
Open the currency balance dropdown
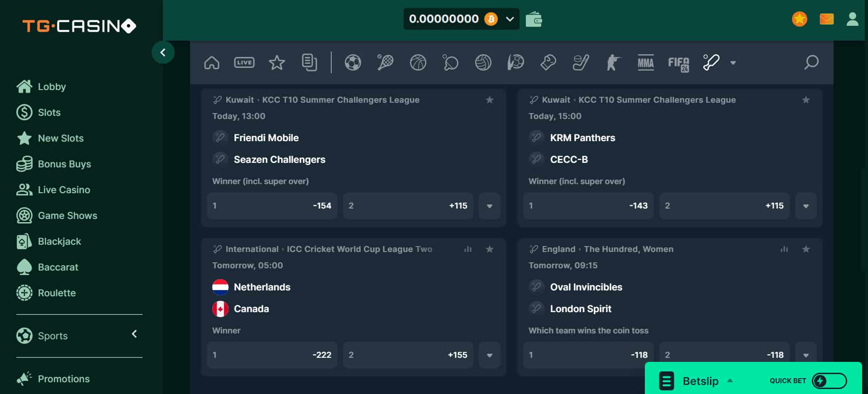pos(461,19)
